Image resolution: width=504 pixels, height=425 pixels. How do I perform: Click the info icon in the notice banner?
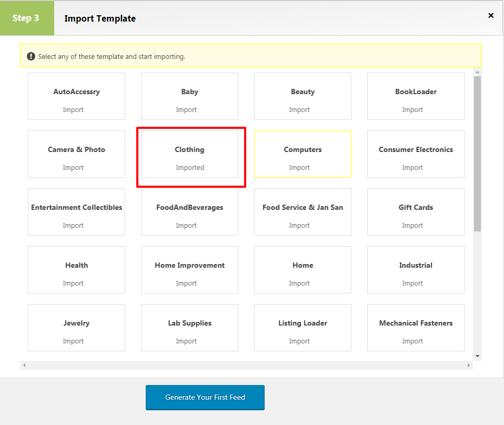tap(31, 56)
